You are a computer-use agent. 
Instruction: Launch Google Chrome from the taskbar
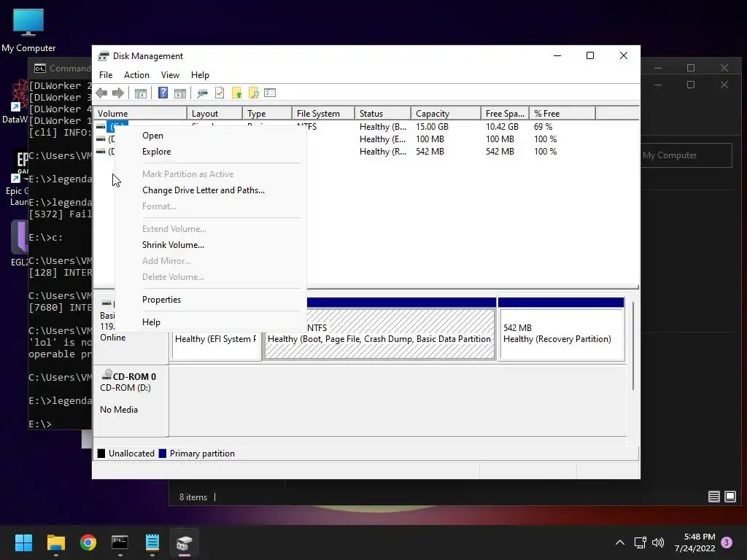tap(88, 542)
